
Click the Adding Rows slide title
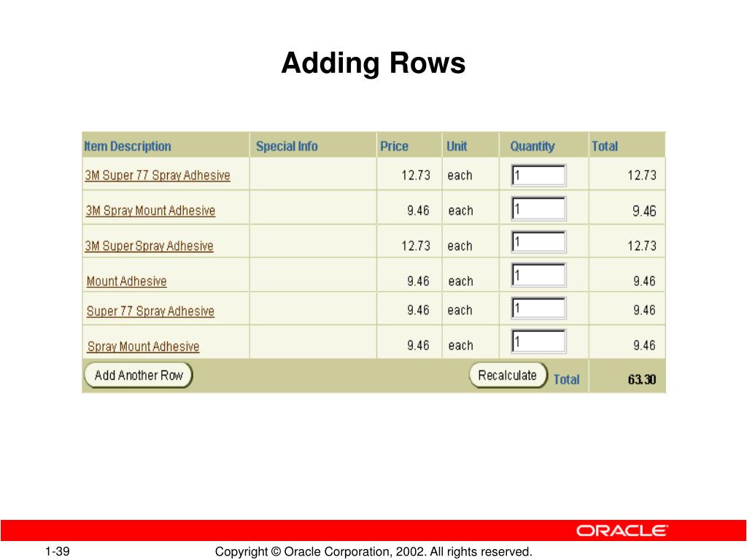coord(373,63)
